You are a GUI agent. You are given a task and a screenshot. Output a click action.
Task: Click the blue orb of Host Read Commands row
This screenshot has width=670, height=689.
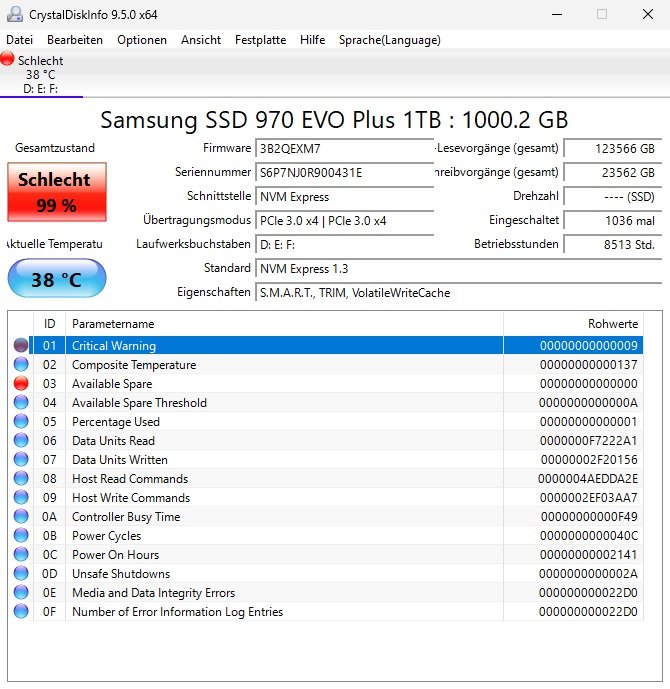(21, 478)
